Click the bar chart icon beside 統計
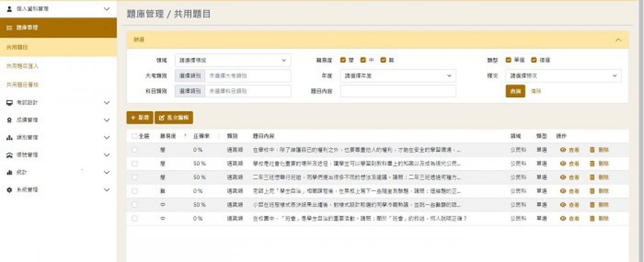This screenshot has height=262, width=644. [9, 173]
